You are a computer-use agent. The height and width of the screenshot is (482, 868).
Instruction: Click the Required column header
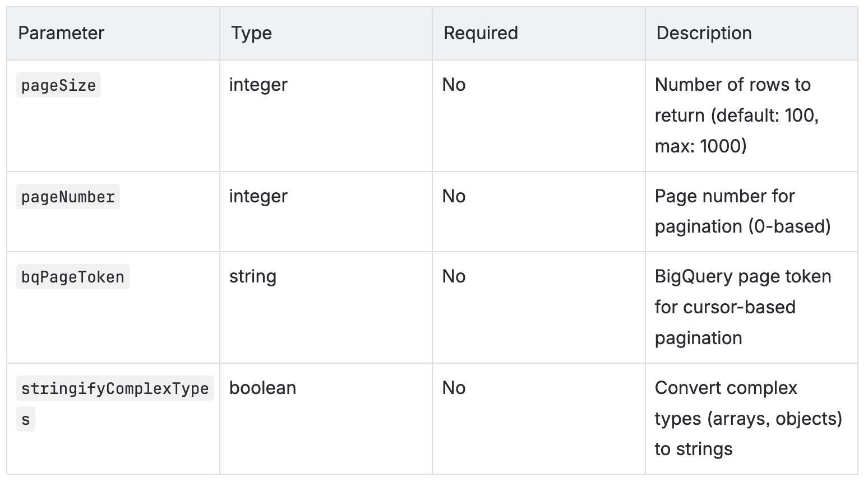(481, 33)
